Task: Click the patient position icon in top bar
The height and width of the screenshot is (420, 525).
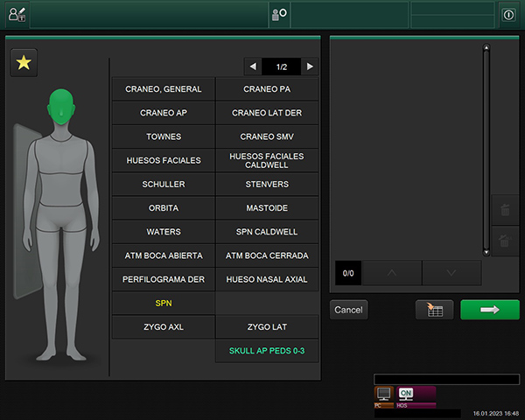Action: (279, 14)
